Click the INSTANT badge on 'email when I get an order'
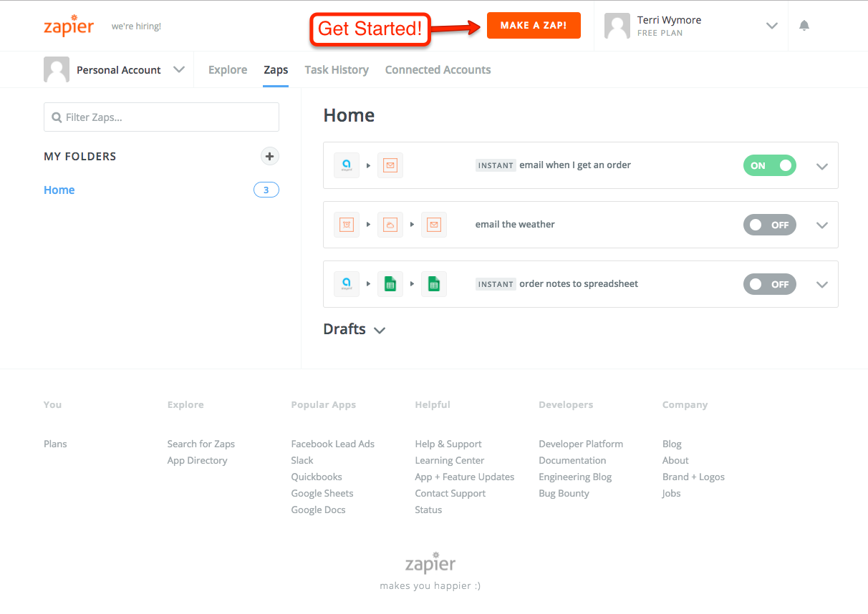Viewport: 868px width, 614px height. (x=496, y=165)
